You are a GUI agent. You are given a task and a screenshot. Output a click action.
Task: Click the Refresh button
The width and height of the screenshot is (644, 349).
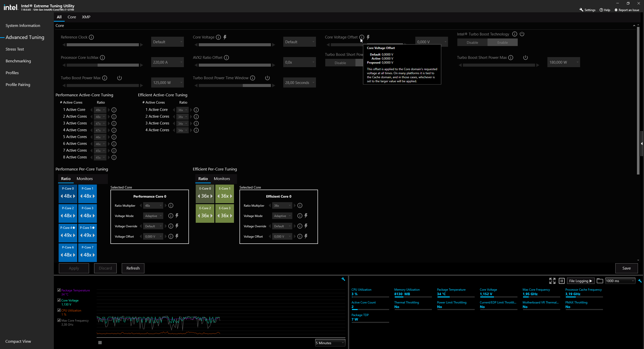pos(133,268)
